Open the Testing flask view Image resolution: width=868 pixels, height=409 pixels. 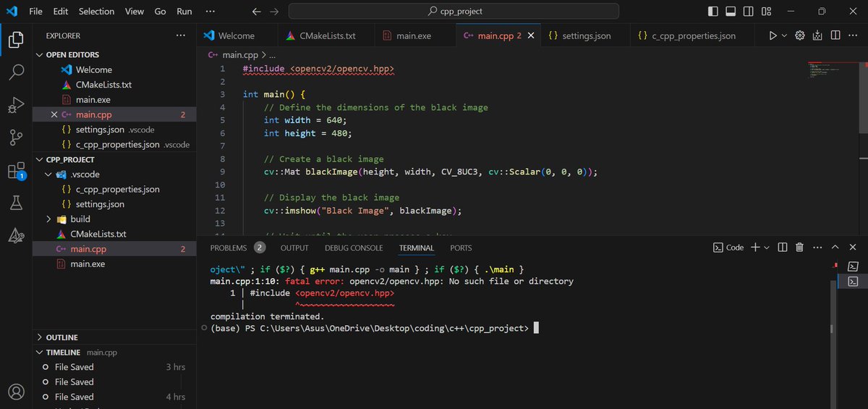16,203
